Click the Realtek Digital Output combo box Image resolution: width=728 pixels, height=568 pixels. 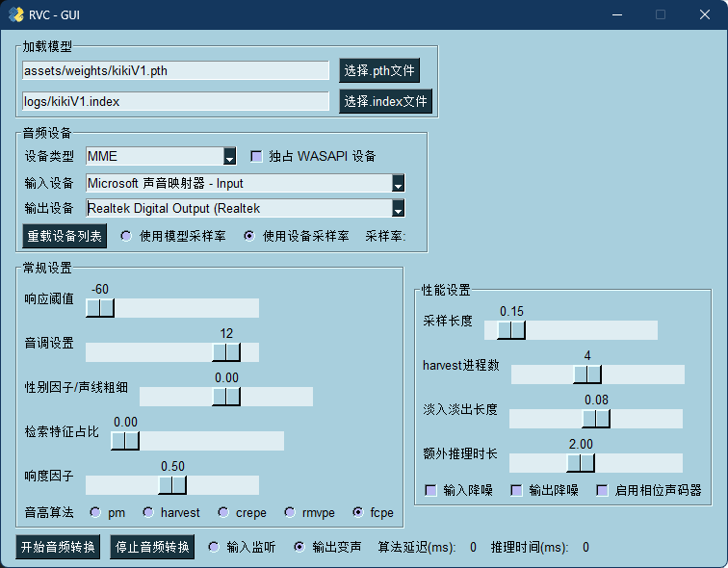pyautogui.click(x=246, y=208)
